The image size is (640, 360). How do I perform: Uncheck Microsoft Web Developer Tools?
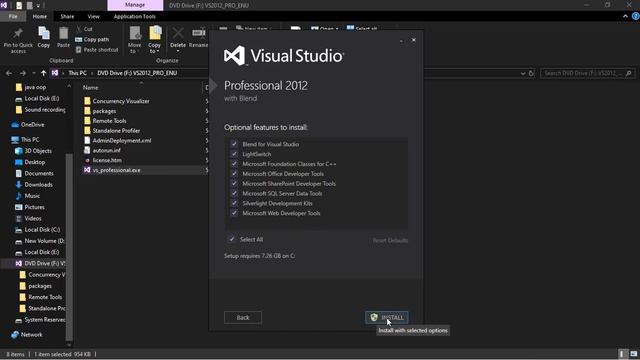(234, 213)
